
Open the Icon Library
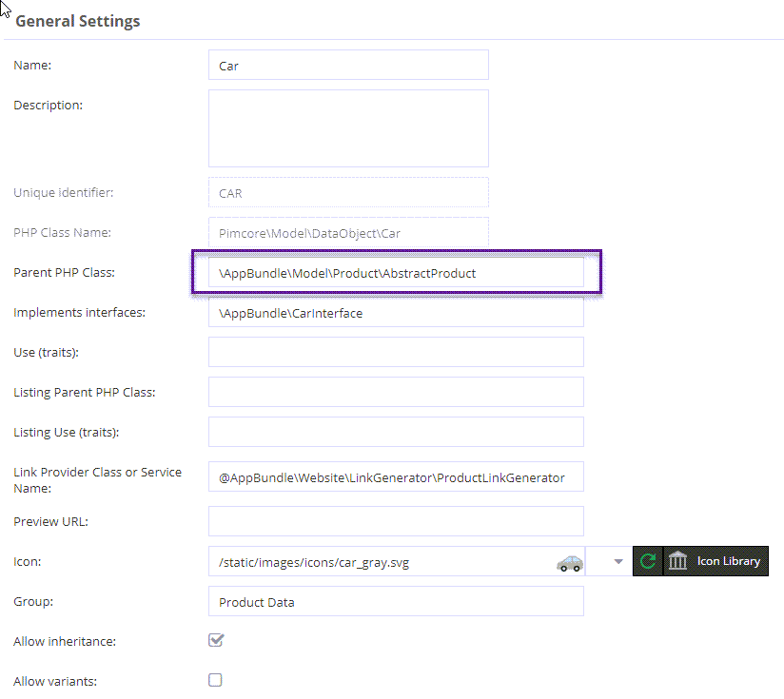(x=716, y=561)
